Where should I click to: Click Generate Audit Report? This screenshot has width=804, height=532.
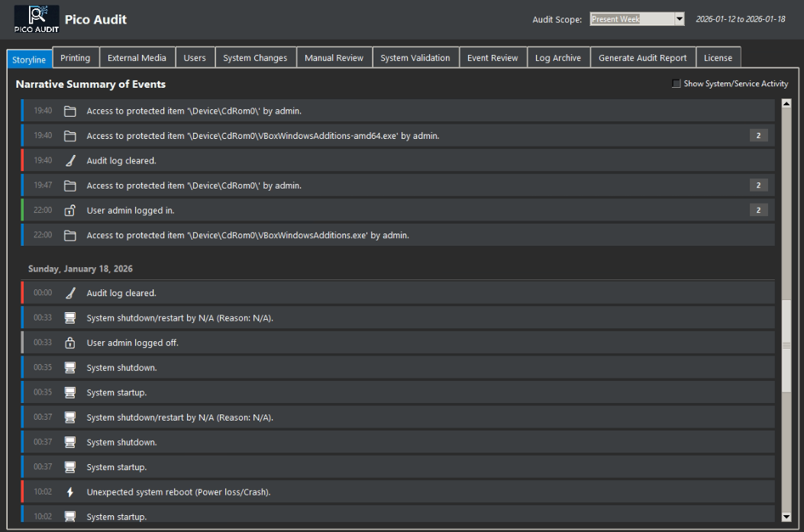click(642, 56)
